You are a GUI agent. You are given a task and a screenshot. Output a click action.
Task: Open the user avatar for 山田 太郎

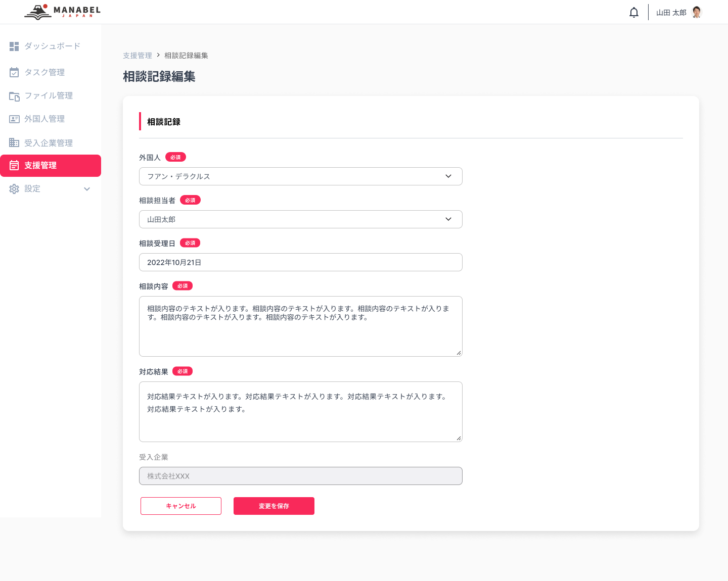pos(697,12)
